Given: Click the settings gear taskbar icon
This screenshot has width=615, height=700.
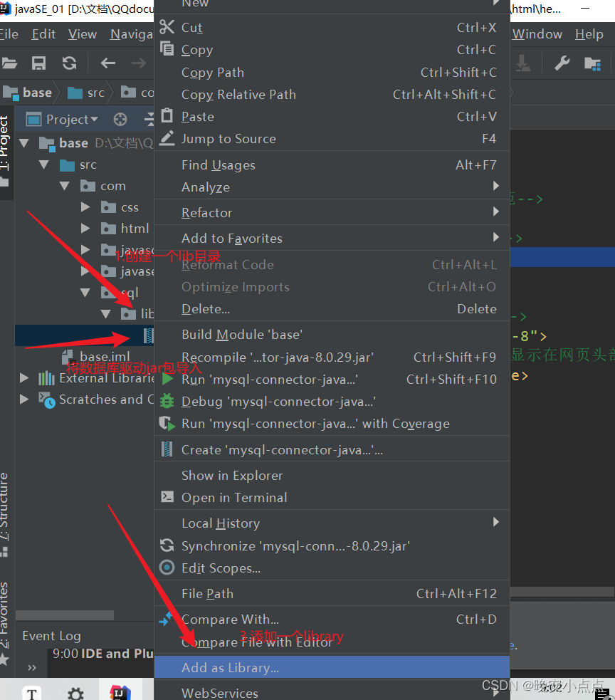Looking at the screenshot, I should point(75,694).
